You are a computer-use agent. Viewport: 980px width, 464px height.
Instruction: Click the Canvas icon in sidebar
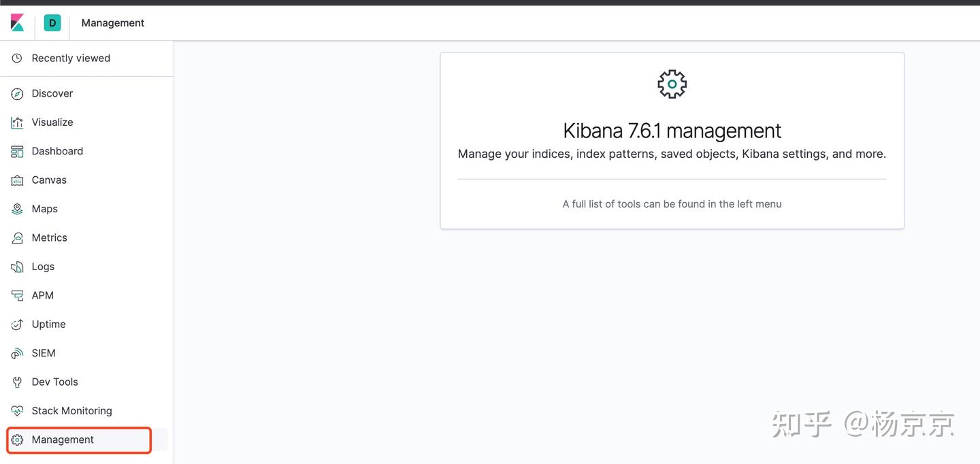[17, 180]
